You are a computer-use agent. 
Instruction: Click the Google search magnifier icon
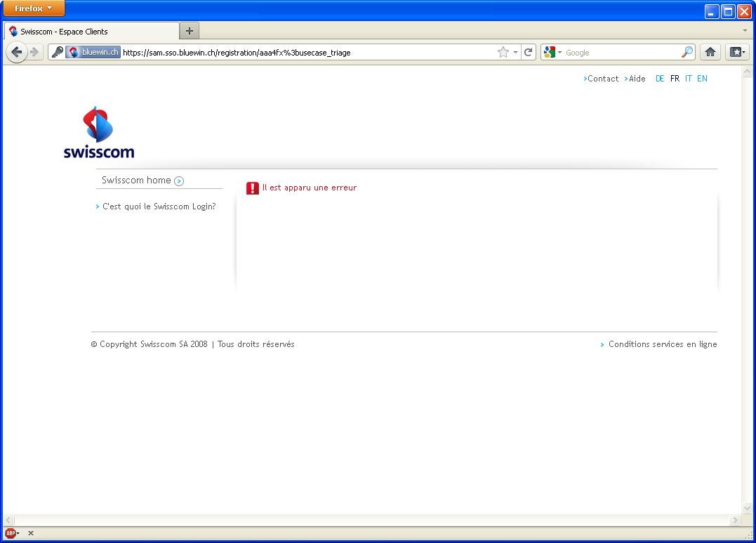(x=687, y=51)
